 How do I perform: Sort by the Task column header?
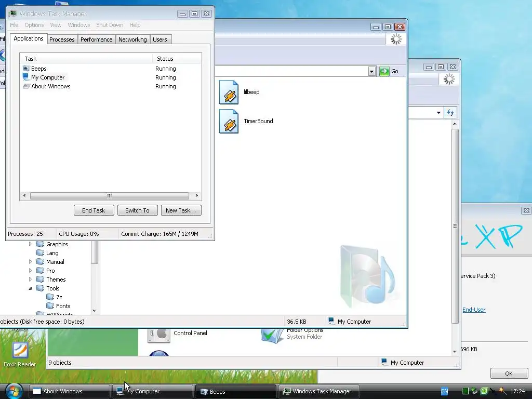pyautogui.click(x=86, y=59)
